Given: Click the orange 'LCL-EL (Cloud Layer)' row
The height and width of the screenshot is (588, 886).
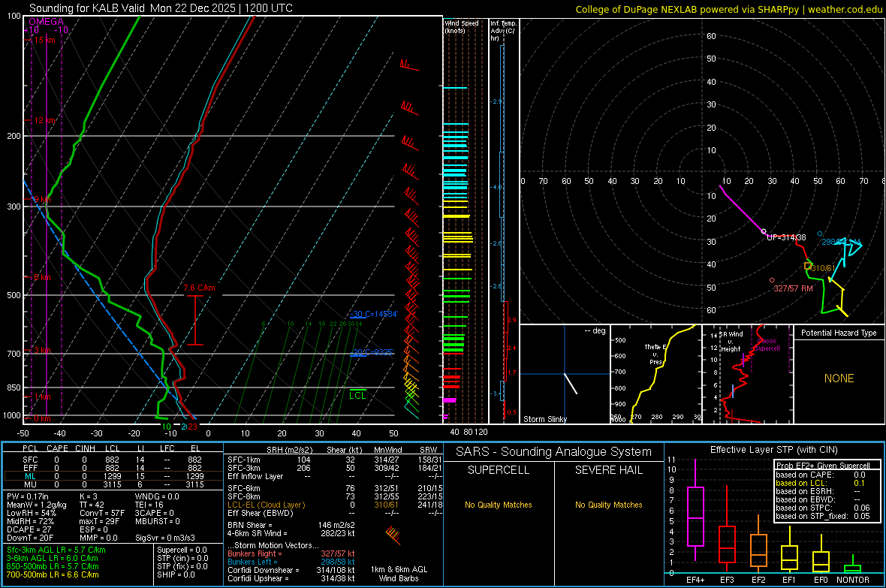Looking at the screenshot, I should (335, 505).
